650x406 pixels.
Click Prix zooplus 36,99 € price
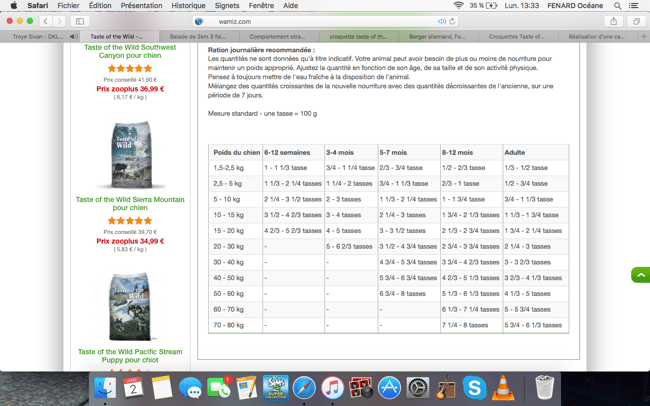click(x=130, y=89)
